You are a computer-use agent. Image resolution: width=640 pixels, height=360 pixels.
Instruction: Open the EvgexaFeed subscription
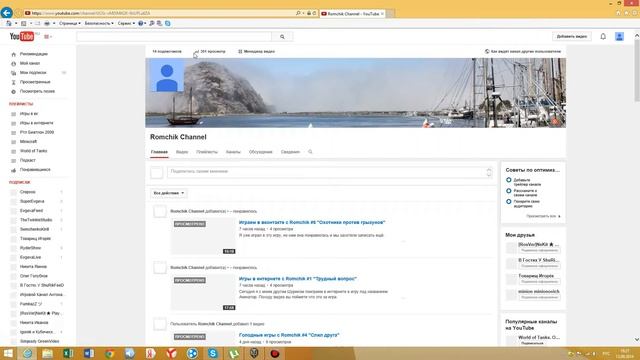[31, 211]
